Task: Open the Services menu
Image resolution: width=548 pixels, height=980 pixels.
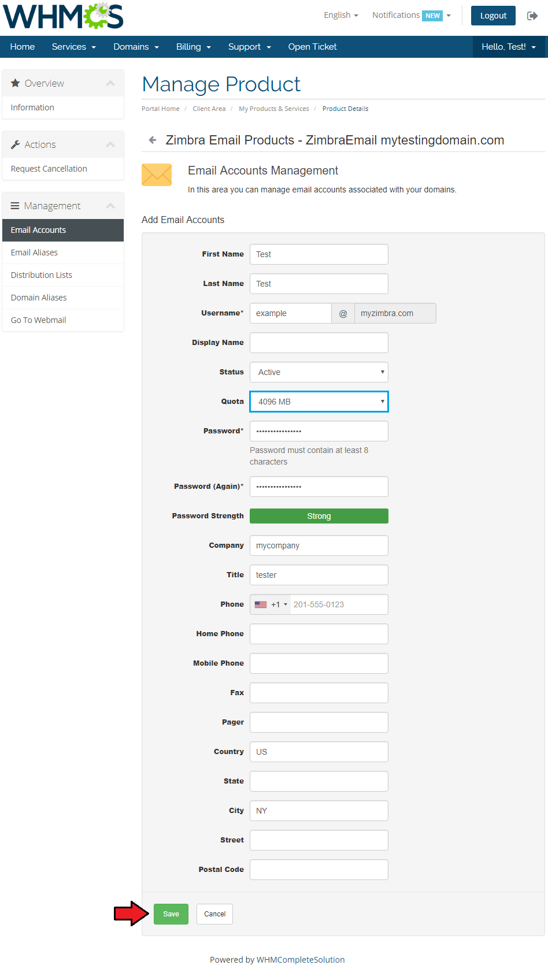Action: coord(74,47)
